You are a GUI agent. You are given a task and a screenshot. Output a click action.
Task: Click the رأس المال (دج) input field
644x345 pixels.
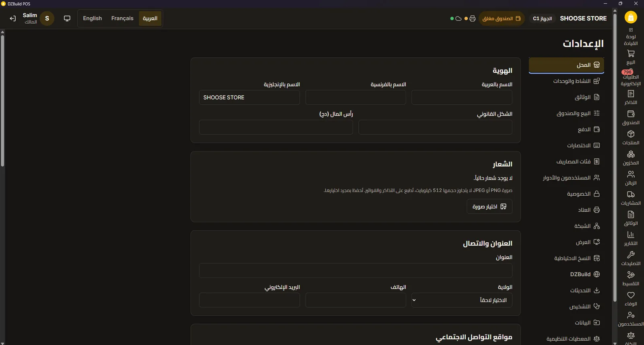pos(276,127)
